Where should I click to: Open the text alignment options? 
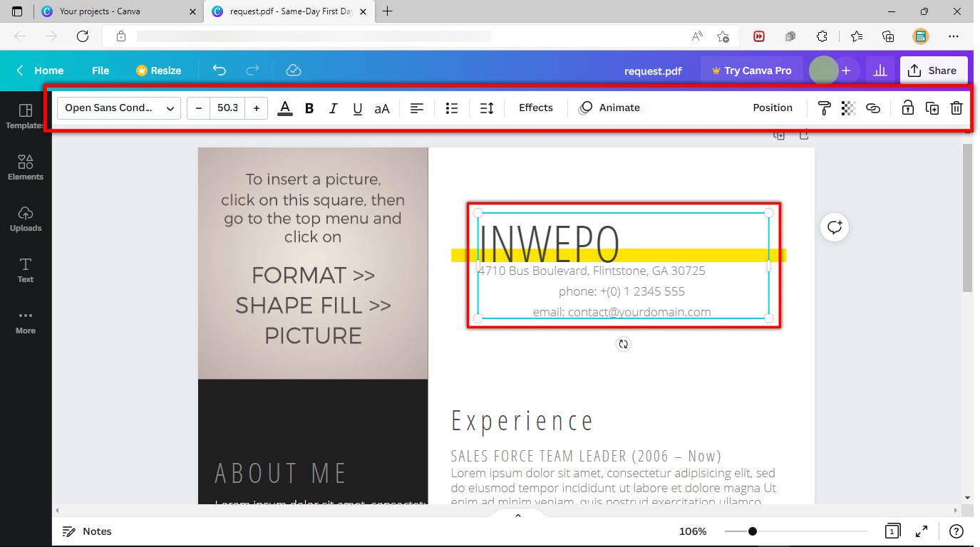tap(417, 108)
